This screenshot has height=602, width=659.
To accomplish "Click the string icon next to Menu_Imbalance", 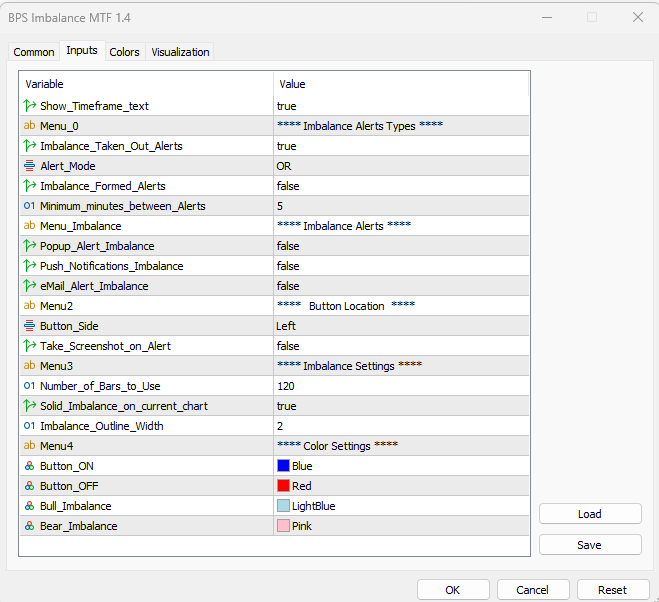I will pyautogui.click(x=29, y=226).
